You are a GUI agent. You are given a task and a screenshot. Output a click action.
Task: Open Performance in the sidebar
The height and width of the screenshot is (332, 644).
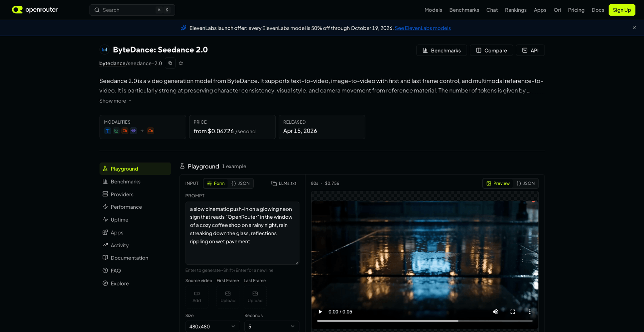(x=135, y=207)
